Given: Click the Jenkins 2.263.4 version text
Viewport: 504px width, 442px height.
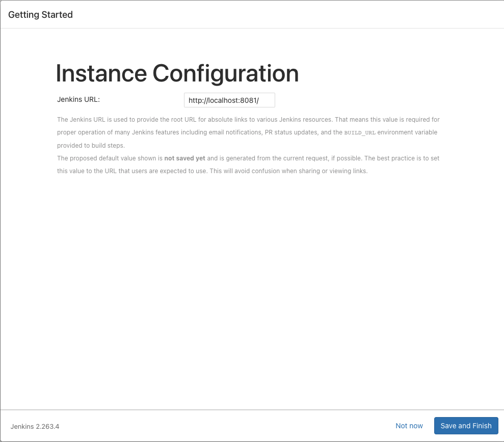Looking at the screenshot, I should coord(35,426).
